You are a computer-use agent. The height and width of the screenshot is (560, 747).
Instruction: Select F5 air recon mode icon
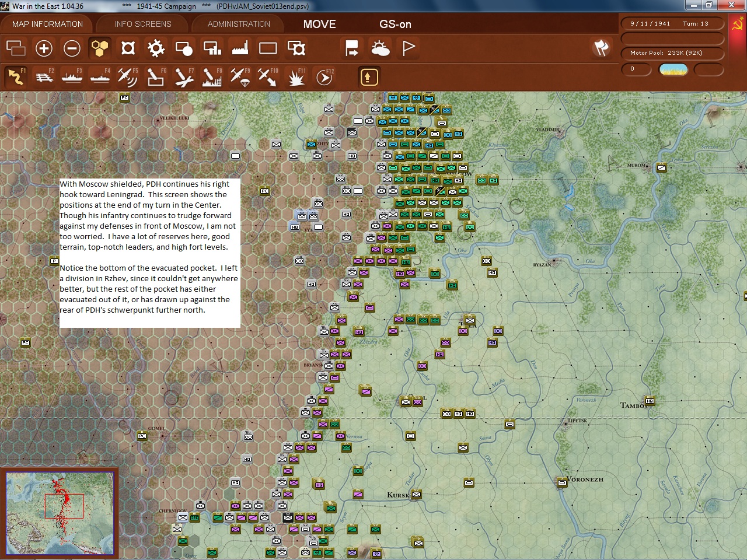[x=128, y=76]
